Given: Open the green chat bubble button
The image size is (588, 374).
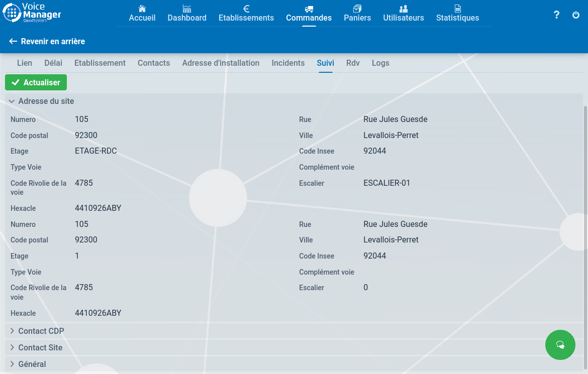Looking at the screenshot, I should coord(560,345).
